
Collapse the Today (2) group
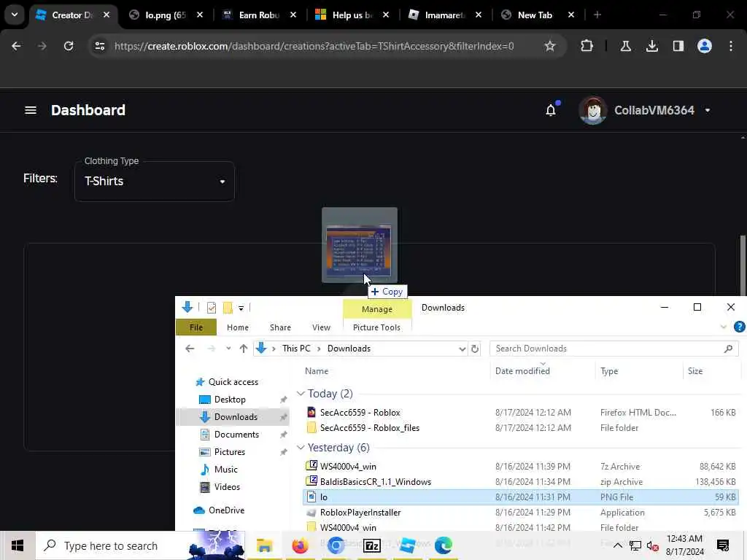(x=301, y=394)
